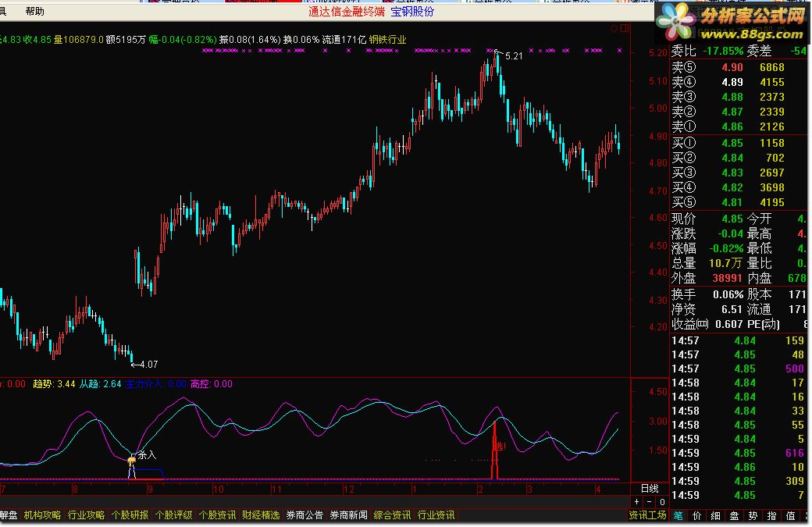Open the 个股资讯 tab
812x527 pixels.
click(218, 515)
